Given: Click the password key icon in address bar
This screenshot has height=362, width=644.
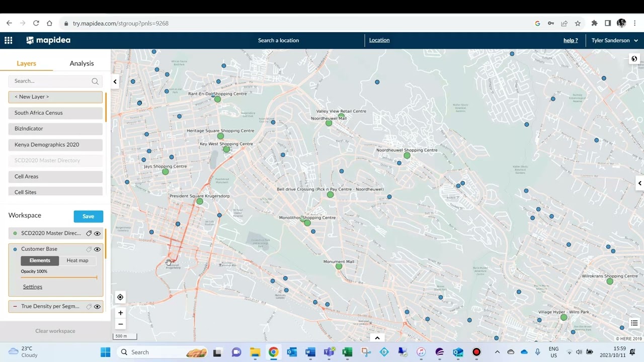Looking at the screenshot, I should (551, 23).
